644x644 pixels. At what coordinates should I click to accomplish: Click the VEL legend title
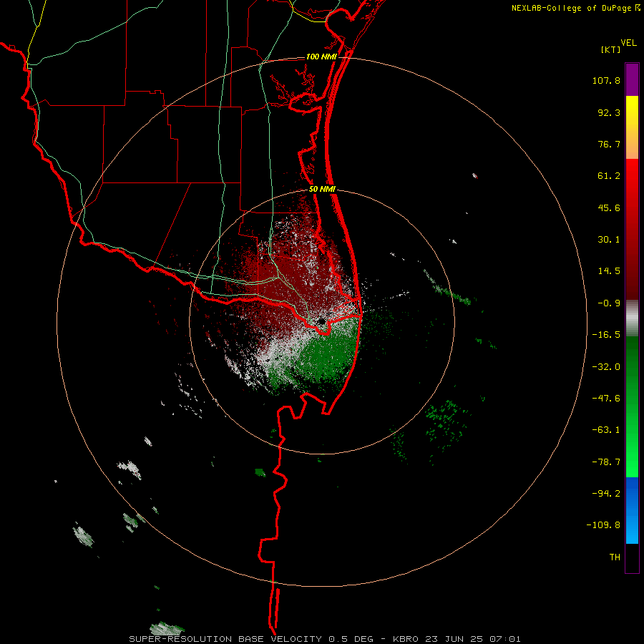point(628,42)
